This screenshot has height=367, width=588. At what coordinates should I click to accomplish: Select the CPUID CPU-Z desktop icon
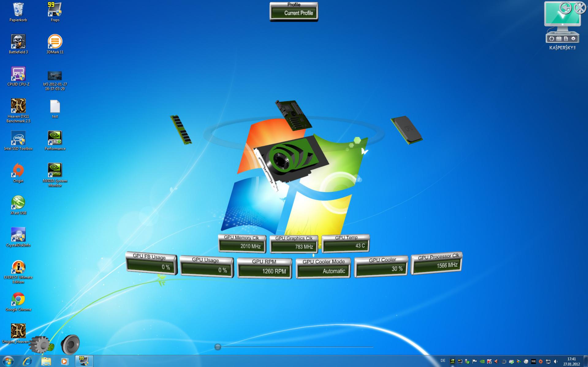(18, 77)
